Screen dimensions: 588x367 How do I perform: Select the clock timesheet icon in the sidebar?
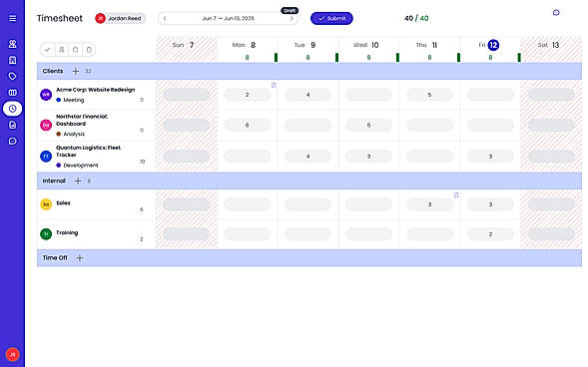tap(12, 109)
